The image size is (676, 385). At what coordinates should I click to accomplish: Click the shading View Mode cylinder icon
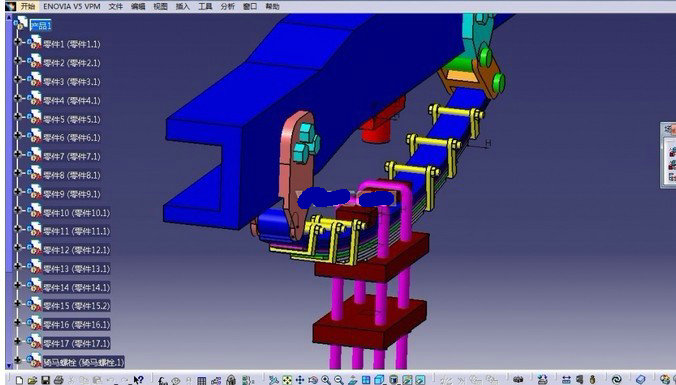coord(394,380)
